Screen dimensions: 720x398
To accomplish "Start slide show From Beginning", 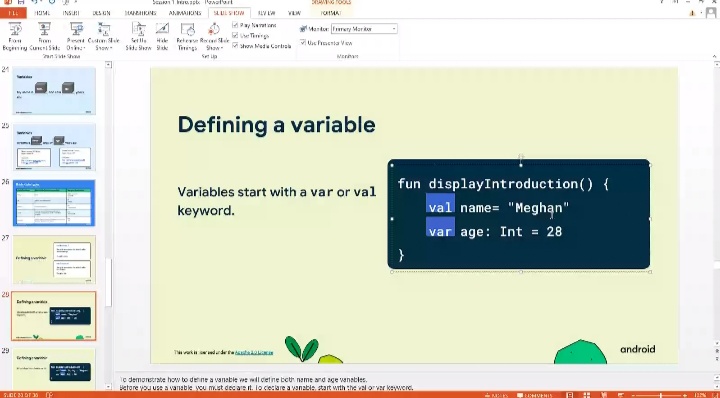I will click(x=15, y=37).
